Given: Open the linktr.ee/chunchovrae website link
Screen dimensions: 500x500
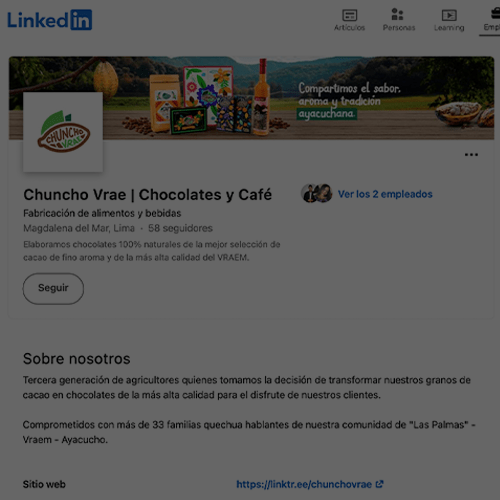Looking at the screenshot, I should pos(304,484).
